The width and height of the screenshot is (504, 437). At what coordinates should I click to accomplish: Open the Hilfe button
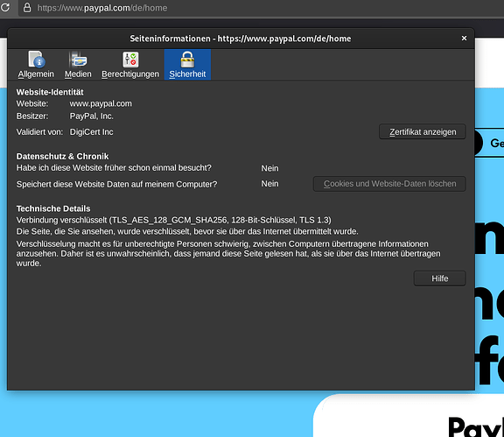tap(440, 278)
